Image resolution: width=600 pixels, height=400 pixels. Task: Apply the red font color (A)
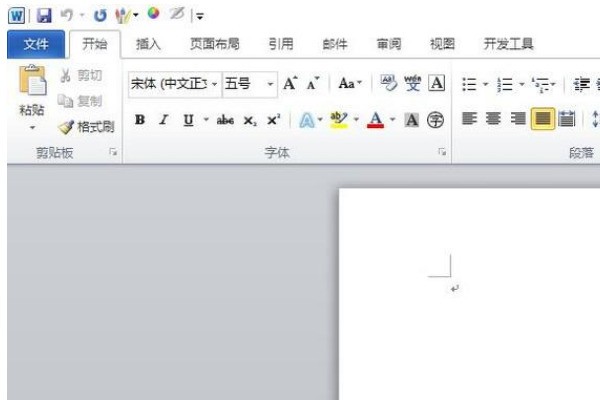pyautogui.click(x=376, y=120)
